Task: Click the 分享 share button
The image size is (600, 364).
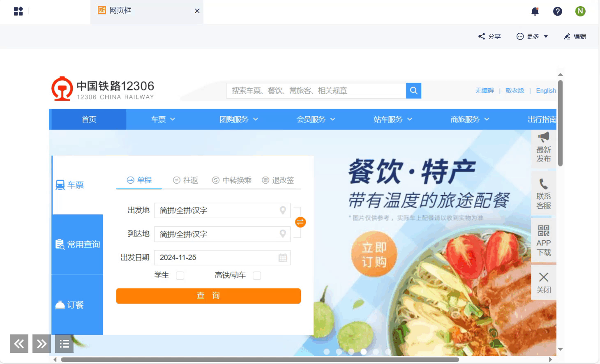Action: (489, 36)
